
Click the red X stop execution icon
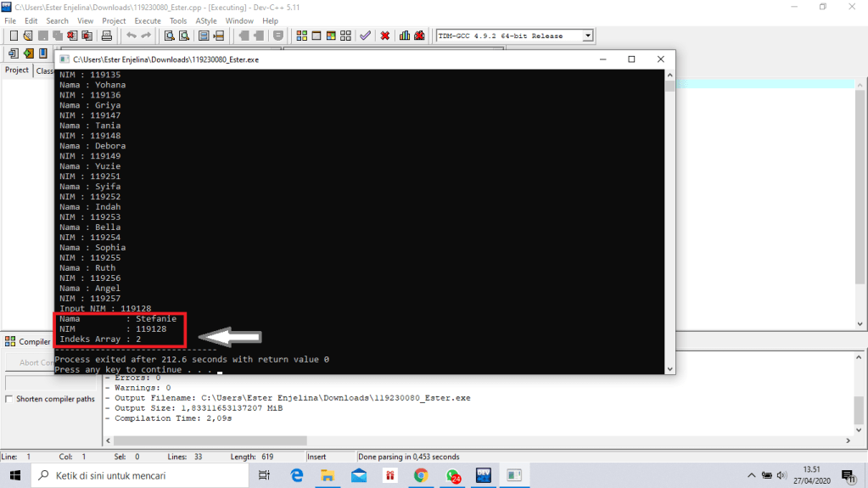385,36
